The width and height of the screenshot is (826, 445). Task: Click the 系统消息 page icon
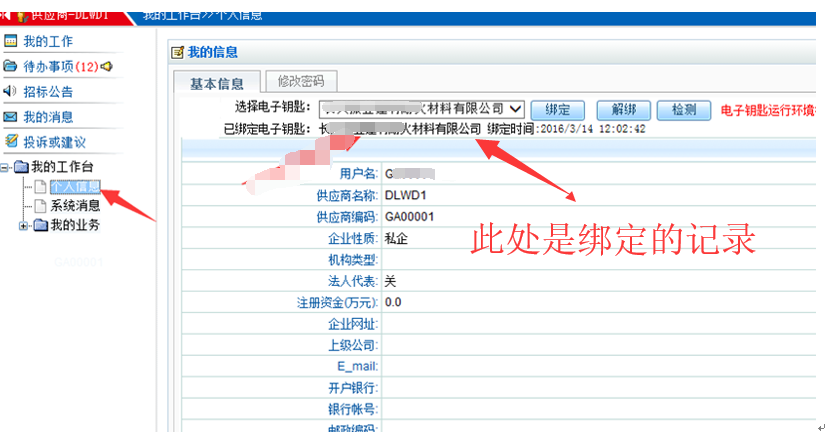point(41,205)
